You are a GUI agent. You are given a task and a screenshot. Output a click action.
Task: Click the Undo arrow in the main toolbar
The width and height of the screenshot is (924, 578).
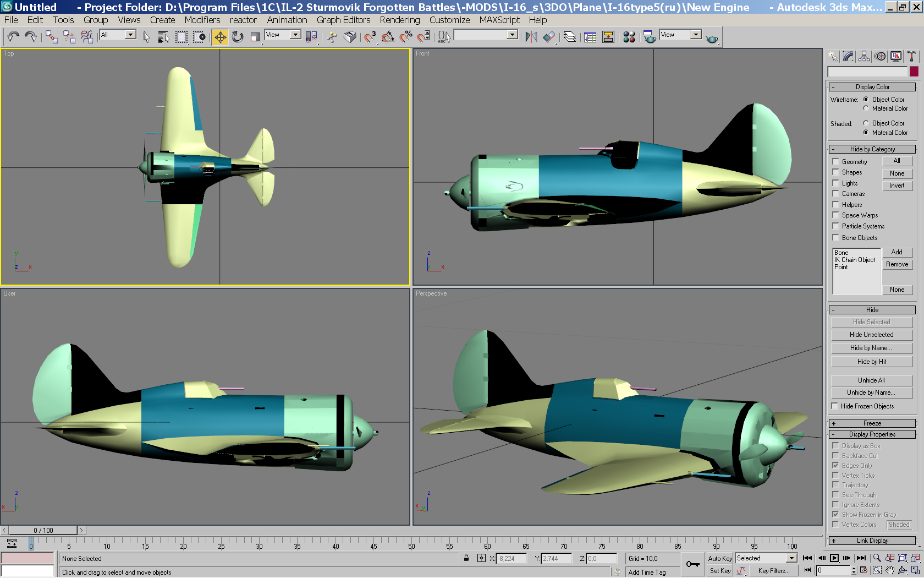pyautogui.click(x=13, y=37)
